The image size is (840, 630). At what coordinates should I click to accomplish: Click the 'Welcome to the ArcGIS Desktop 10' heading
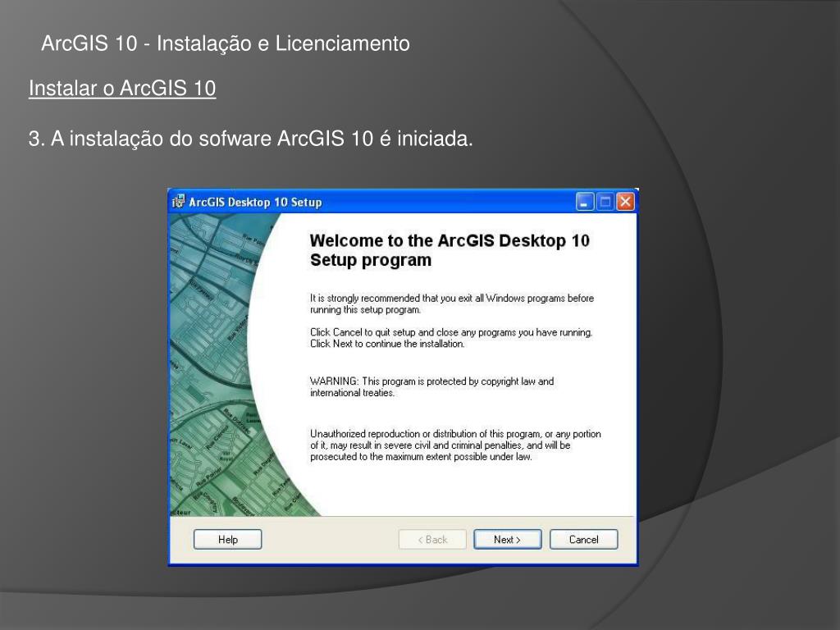(x=450, y=250)
